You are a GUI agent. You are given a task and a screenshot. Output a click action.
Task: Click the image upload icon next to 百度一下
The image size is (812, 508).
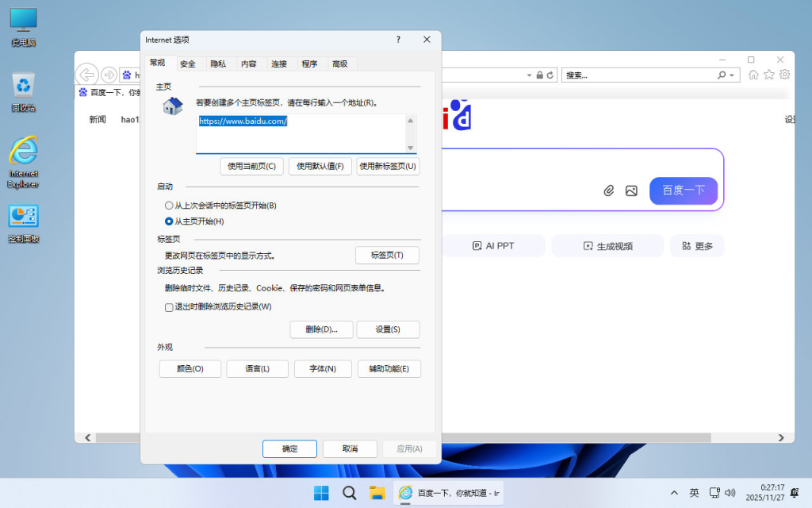point(632,190)
